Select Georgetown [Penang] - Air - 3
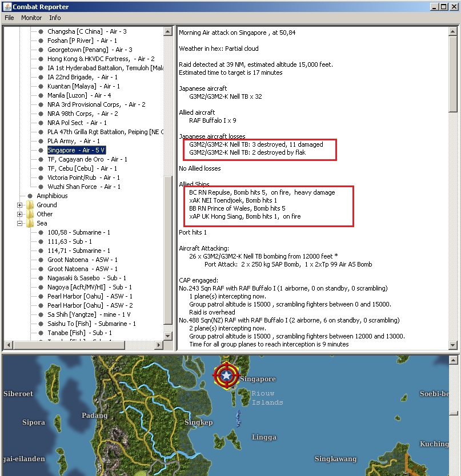The image size is (461, 476). (x=90, y=50)
